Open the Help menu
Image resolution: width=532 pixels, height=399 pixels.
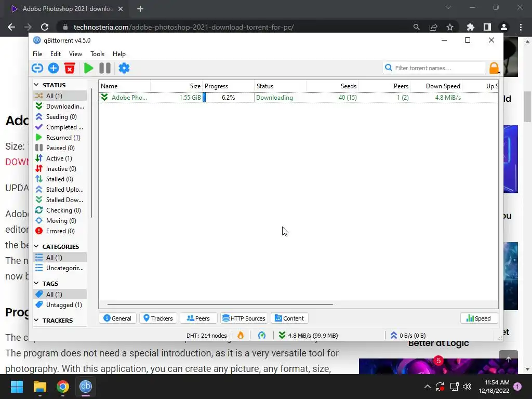click(x=119, y=54)
